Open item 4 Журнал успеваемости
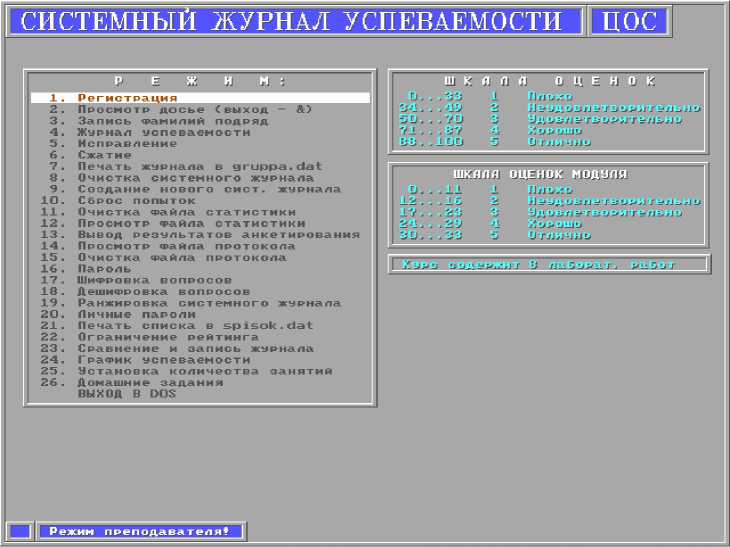Screen dimensions: 730x547 point(150,132)
